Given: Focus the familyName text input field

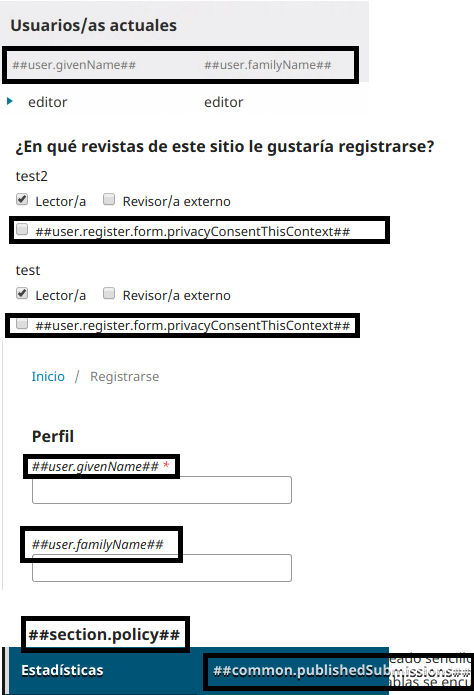Looking at the screenshot, I should click(162, 568).
